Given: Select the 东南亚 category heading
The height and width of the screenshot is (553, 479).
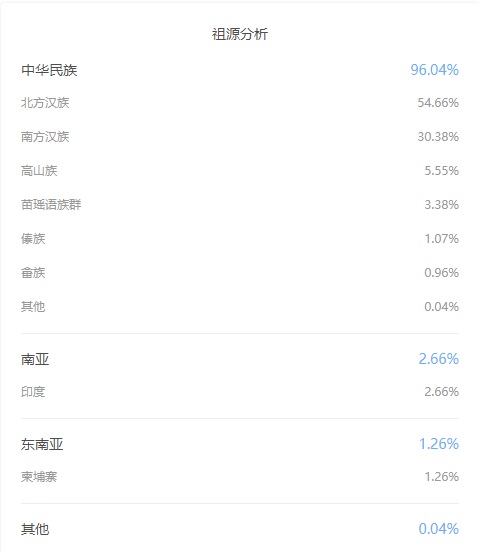Looking at the screenshot, I should click(42, 444).
